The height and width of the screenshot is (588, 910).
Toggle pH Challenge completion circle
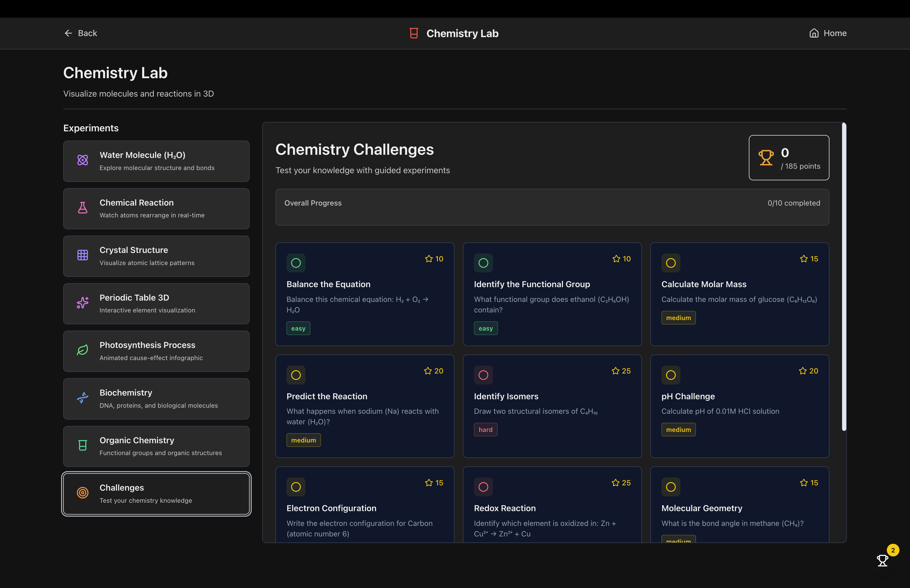pos(671,375)
